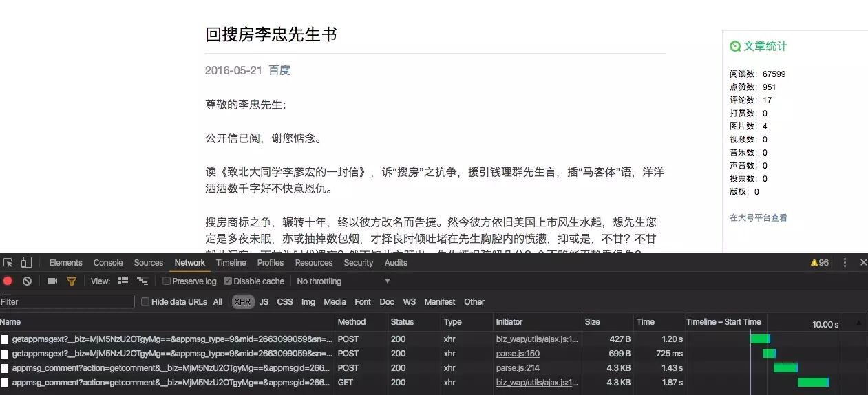Image resolution: width=868 pixels, height=395 pixels.
Task: Click Timeline – Start Time column header
Action: point(723,322)
